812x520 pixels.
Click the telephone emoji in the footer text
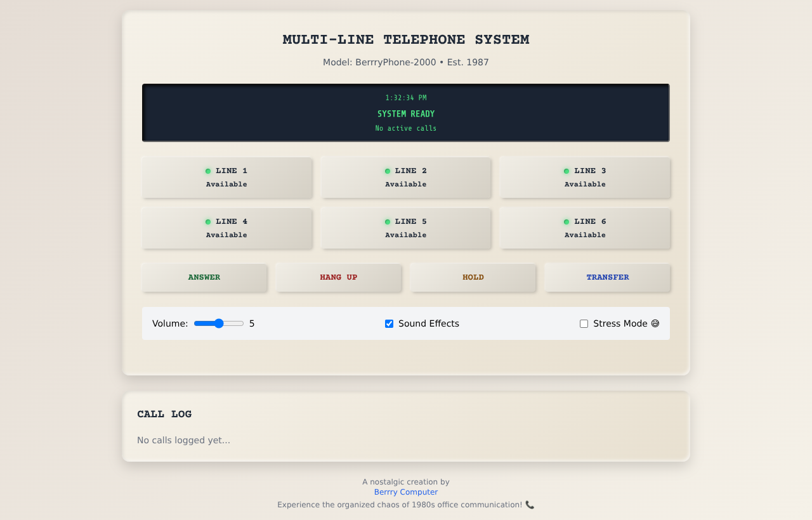(x=529, y=505)
